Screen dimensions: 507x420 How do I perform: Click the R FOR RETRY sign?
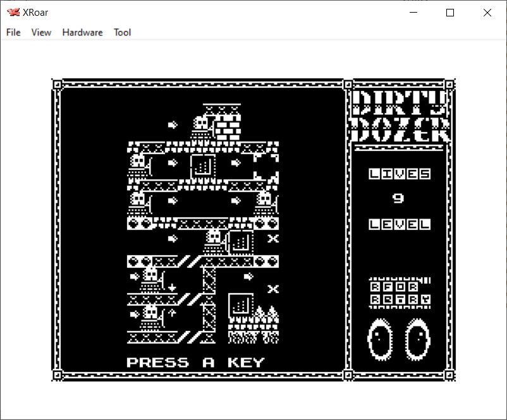pyautogui.click(x=400, y=293)
